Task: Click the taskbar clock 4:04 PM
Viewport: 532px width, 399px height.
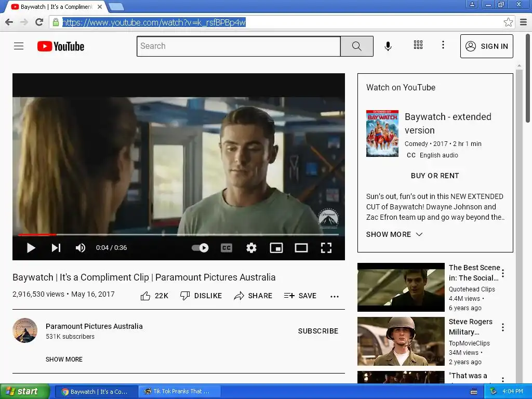Action: tap(512, 392)
